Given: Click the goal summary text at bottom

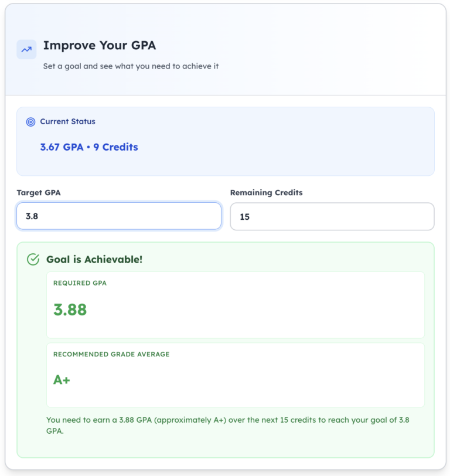Looking at the screenshot, I should (x=227, y=424).
